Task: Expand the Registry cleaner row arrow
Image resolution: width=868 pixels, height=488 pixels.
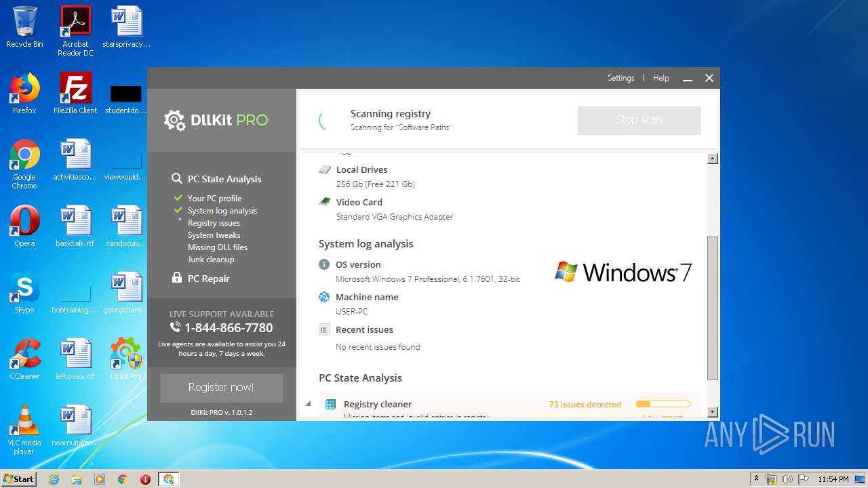Action: point(308,404)
